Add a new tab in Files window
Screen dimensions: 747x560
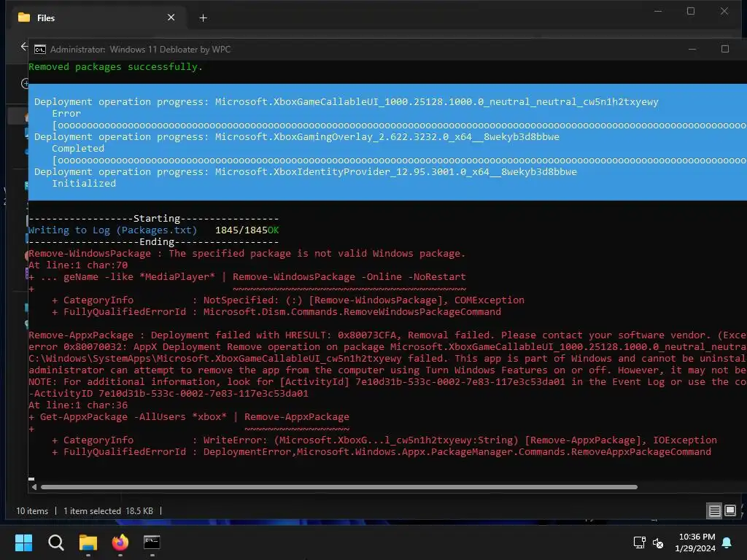click(x=203, y=18)
